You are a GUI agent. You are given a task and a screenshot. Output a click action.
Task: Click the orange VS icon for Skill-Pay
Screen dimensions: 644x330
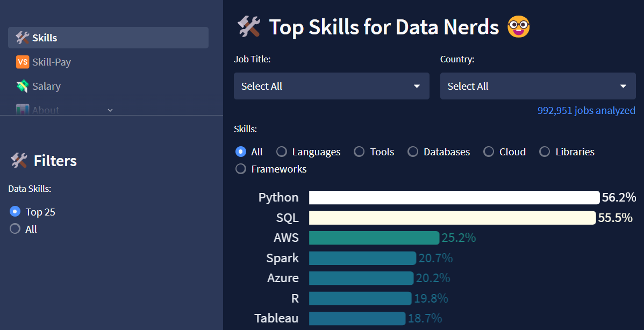click(x=23, y=62)
